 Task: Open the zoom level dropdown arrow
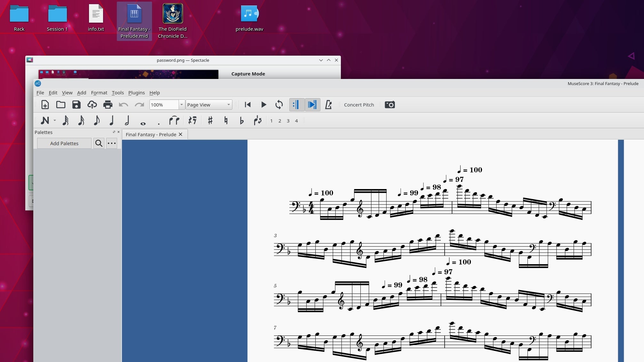(181, 105)
